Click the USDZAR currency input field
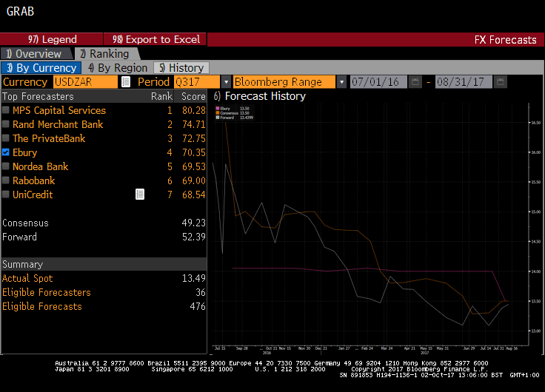The image size is (545, 392). [x=85, y=82]
